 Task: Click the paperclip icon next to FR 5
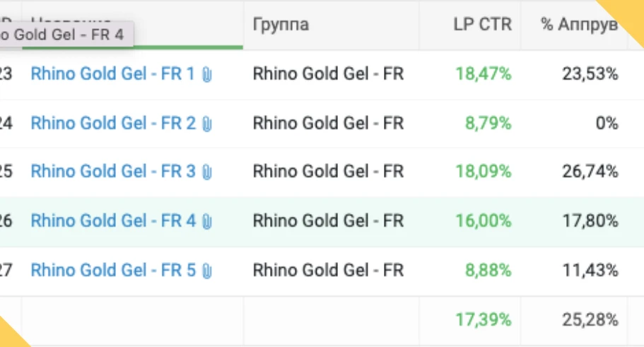point(207,271)
